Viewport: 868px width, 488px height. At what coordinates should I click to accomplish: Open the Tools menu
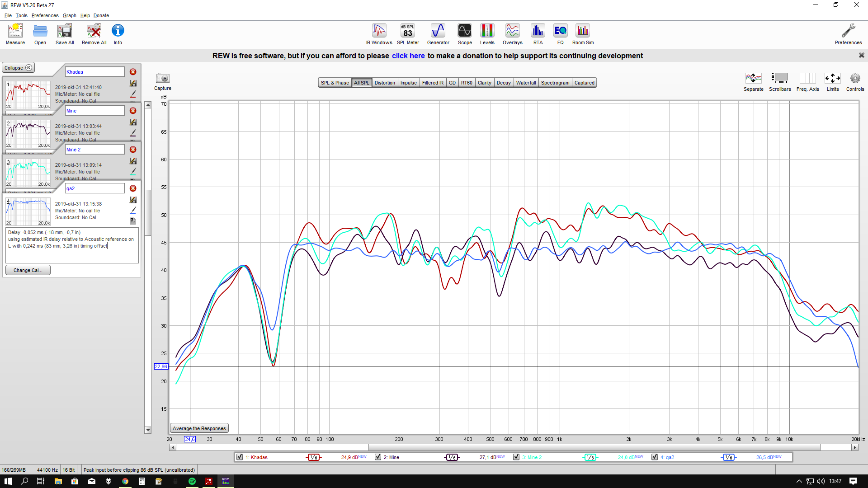21,15
